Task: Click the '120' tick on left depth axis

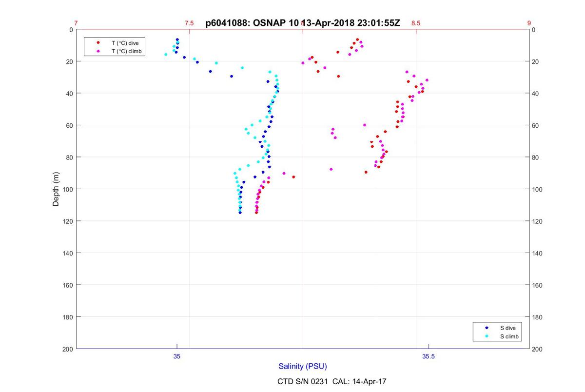Action: (x=68, y=221)
